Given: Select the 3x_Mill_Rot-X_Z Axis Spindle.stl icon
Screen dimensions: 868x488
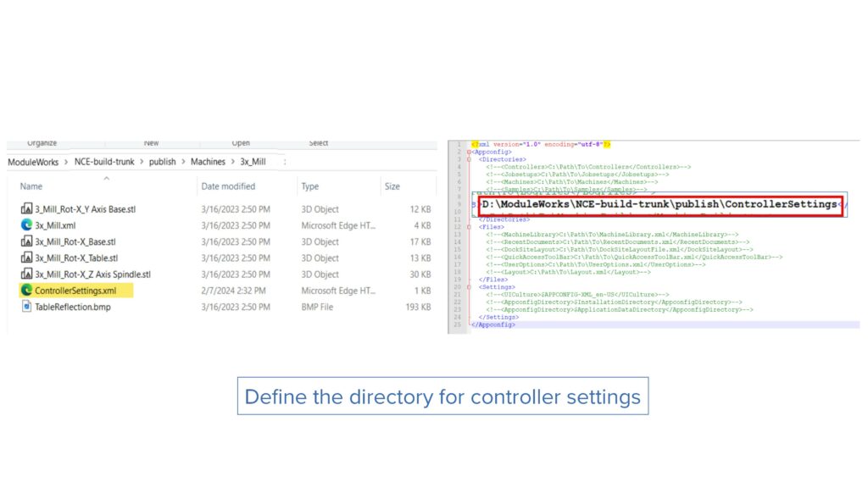Looking at the screenshot, I should point(26,274).
